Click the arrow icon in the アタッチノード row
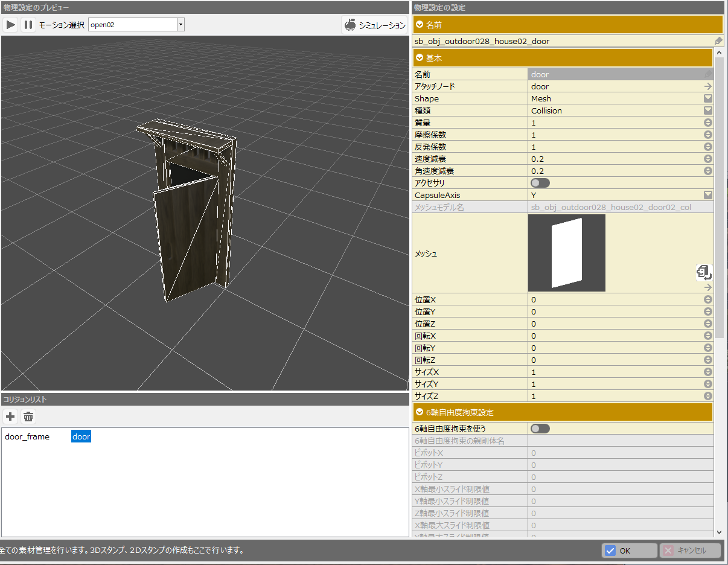 (708, 86)
